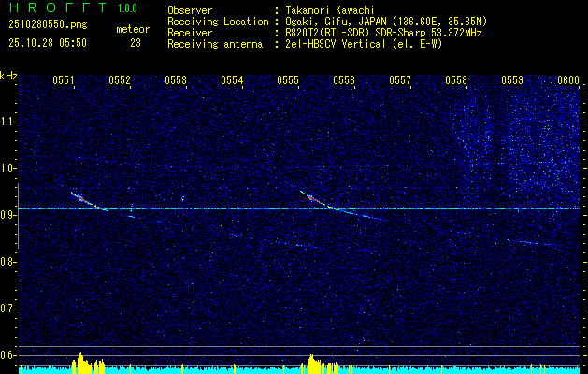The width and height of the screenshot is (588, 374).
Task: Click the 0553 time marker
Action: pos(176,81)
